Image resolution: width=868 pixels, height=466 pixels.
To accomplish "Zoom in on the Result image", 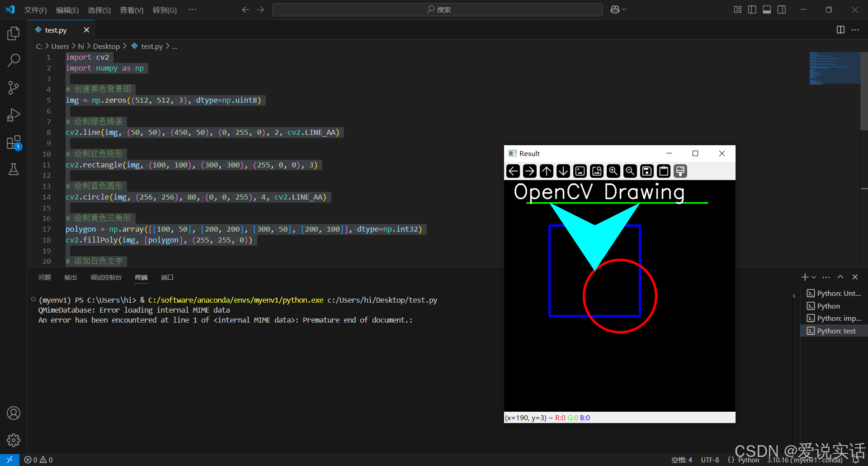I will 613,171.
